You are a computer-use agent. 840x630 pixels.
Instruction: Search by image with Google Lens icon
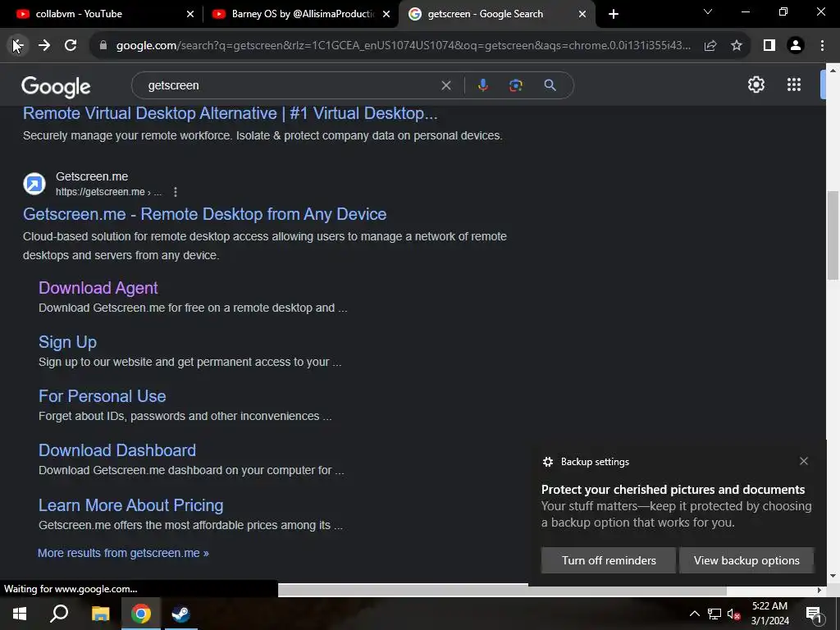(x=515, y=85)
